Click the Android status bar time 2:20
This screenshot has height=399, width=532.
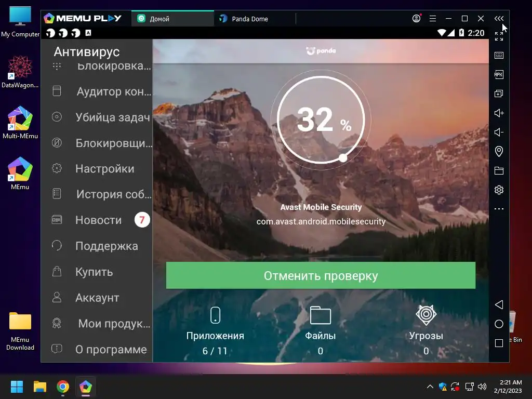click(476, 33)
